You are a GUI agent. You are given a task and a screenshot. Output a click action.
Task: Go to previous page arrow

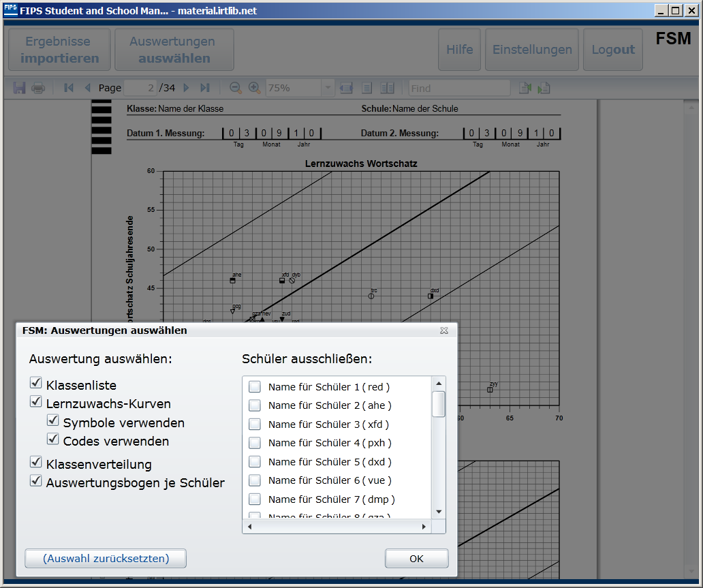87,88
